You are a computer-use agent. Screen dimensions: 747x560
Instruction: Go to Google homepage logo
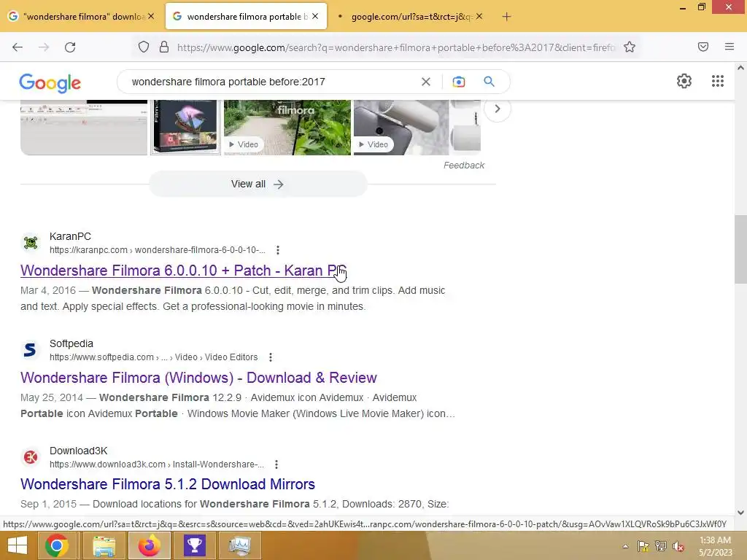[50, 83]
